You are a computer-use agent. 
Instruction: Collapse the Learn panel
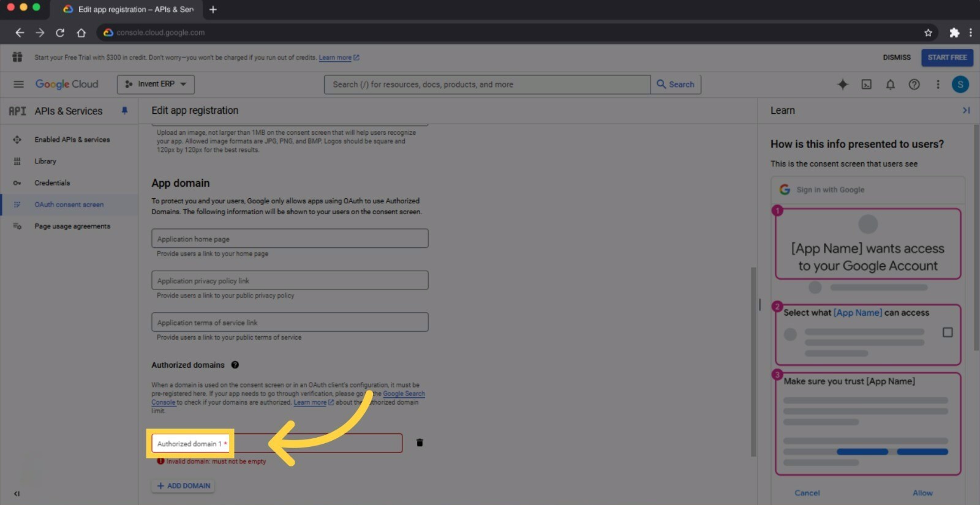966,110
